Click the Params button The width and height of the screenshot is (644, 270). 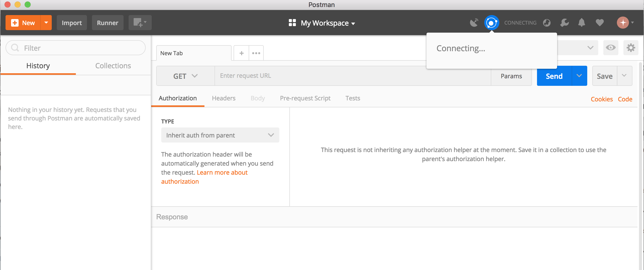click(511, 76)
